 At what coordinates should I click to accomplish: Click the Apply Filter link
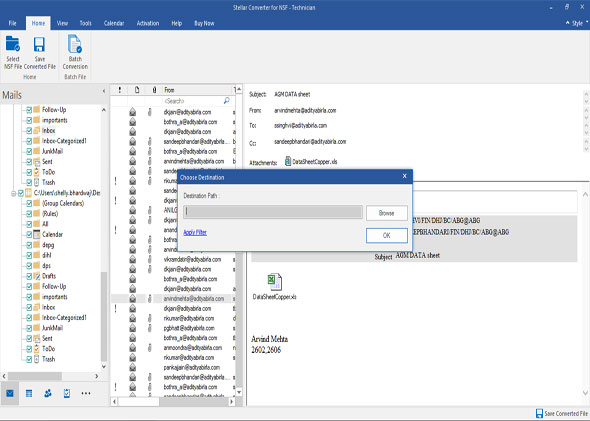195,233
